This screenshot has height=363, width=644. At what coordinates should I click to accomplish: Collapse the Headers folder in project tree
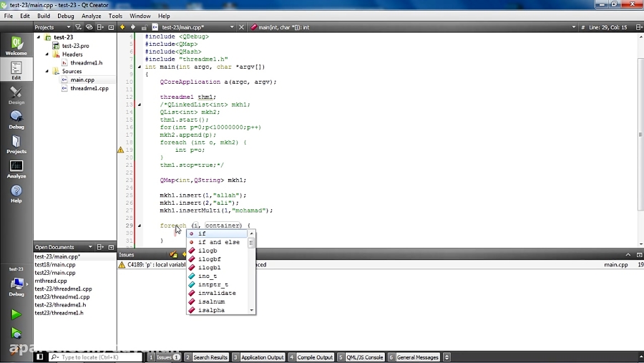tap(48, 54)
